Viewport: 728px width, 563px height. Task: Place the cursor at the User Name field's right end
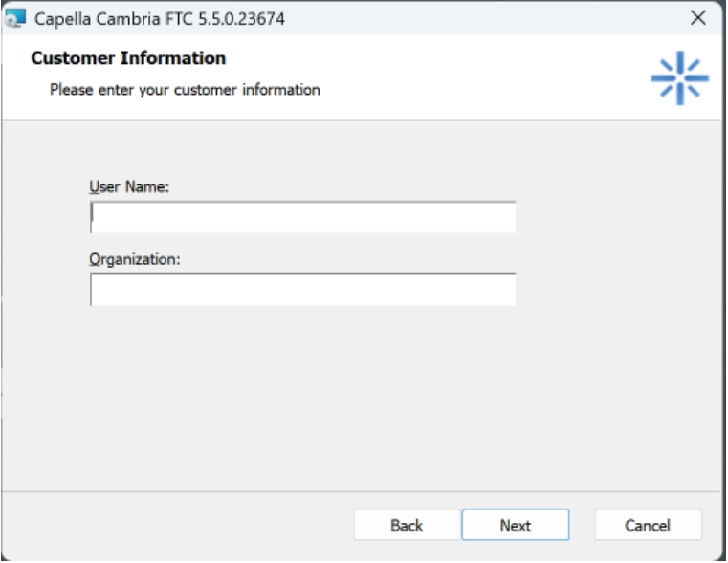(507, 217)
